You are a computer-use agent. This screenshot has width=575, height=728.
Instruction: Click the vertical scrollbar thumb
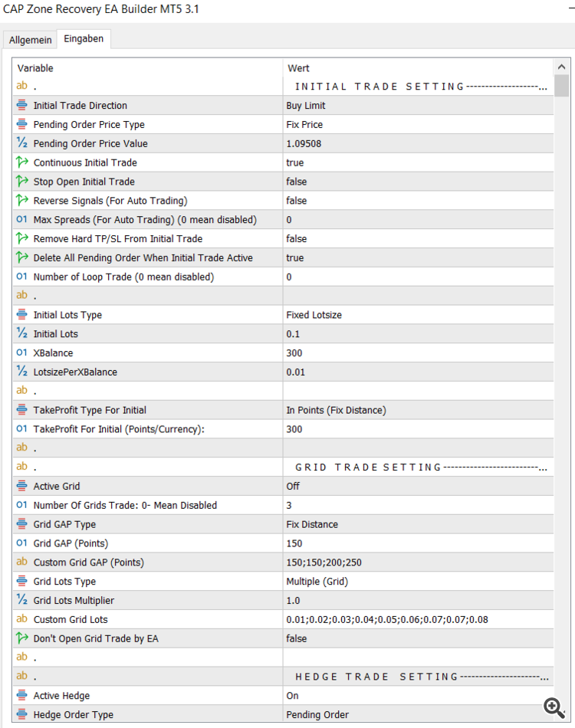(561, 86)
